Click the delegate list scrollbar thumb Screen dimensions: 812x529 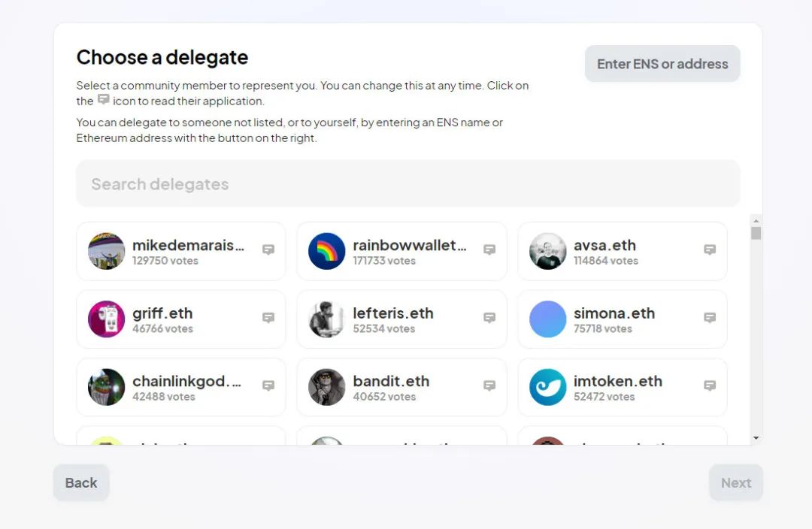756,233
